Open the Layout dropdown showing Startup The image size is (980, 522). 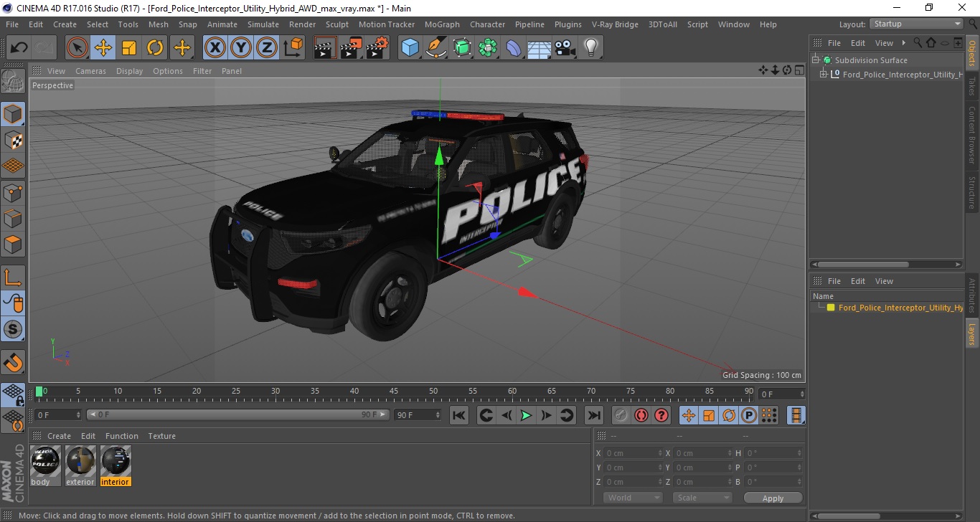coord(916,24)
